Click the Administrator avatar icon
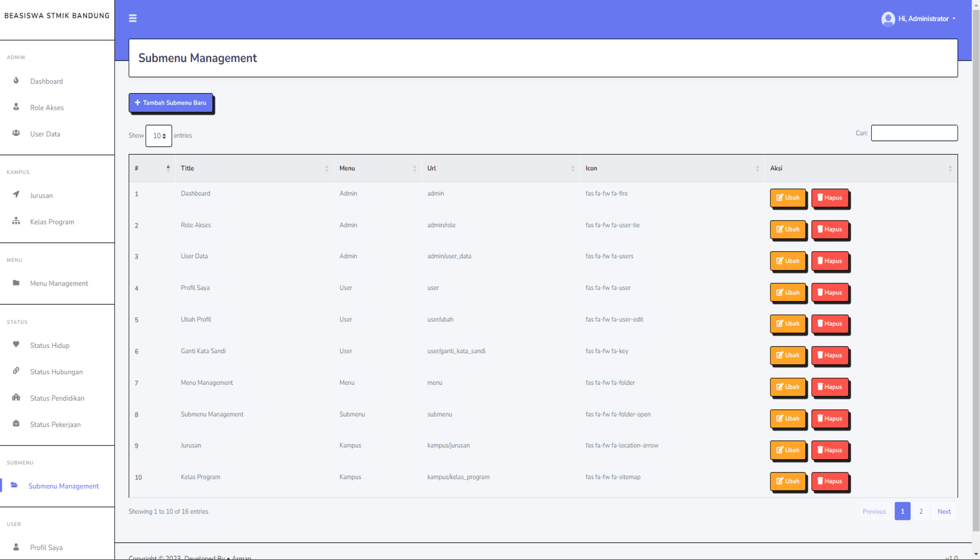Viewport: 980px width, 560px height. pos(888,19)
